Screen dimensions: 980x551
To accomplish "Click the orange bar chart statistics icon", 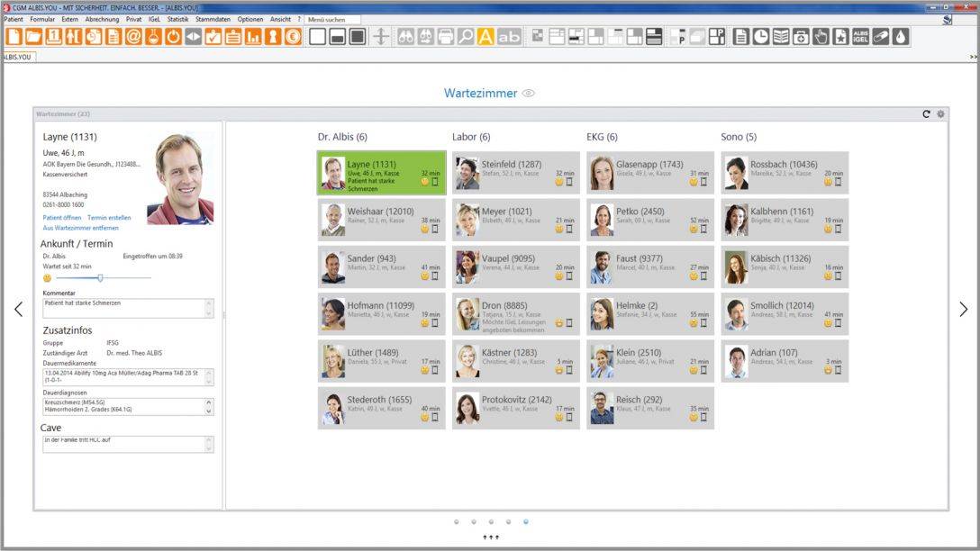I will [x=253, y=37].
